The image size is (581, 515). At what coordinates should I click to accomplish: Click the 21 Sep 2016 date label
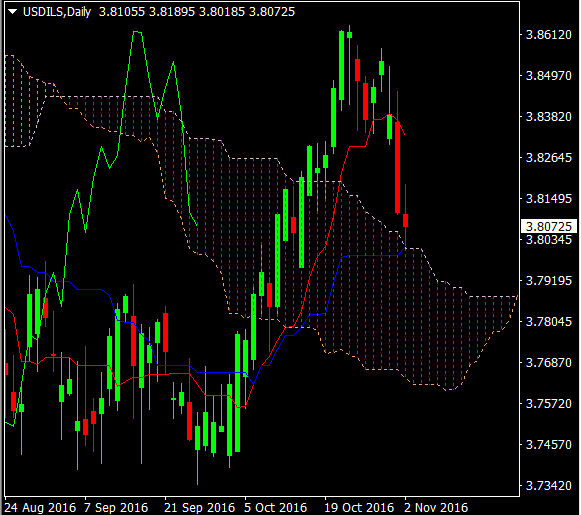point(200,507)
